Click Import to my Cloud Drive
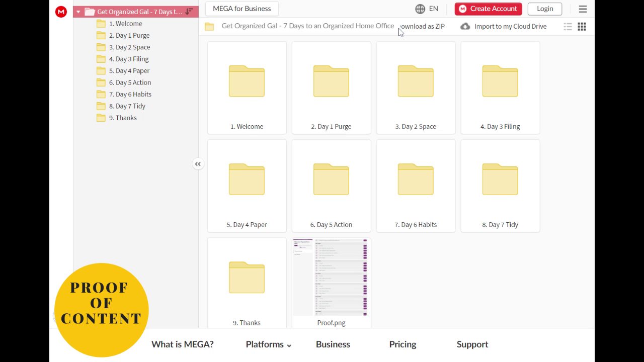644x362 pixels. point(510,26)
